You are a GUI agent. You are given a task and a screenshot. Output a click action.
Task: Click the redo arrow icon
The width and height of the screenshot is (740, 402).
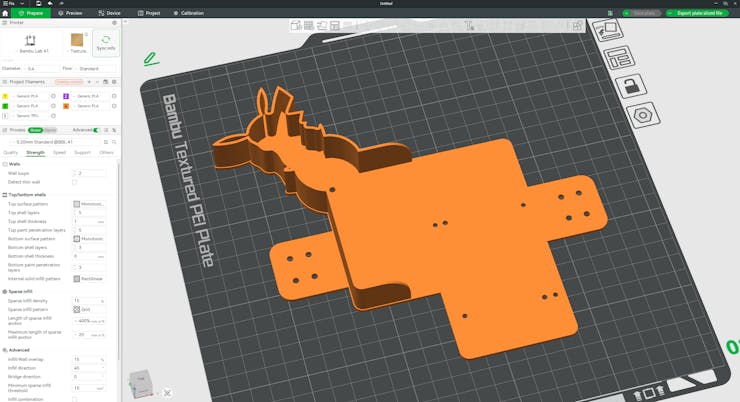61,3
